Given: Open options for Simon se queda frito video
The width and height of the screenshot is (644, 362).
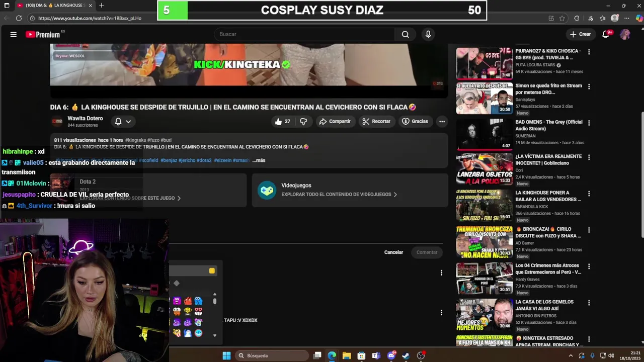Looking at the screenshot, I should (x=589, y=86).
